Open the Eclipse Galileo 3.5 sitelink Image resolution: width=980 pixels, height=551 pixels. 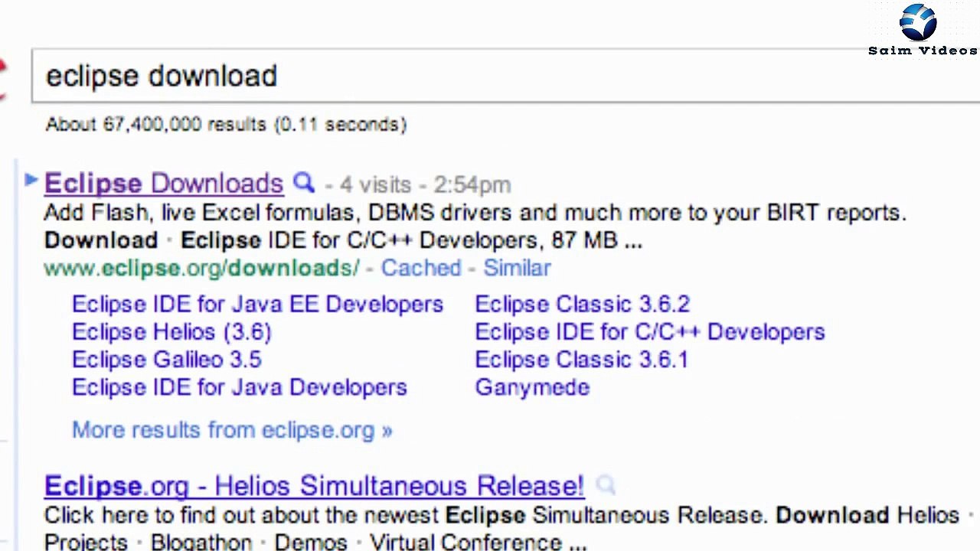[x=167, y=360]
